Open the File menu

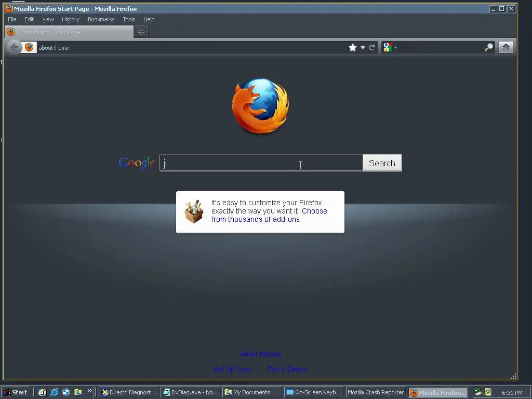click(x=12, y=19)
